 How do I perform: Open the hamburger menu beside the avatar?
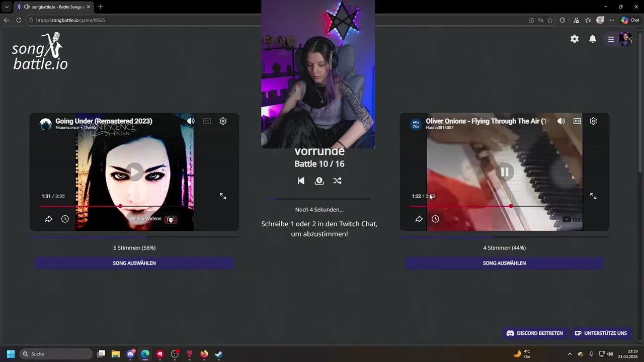pyautogui.click(x=611, y=39)
